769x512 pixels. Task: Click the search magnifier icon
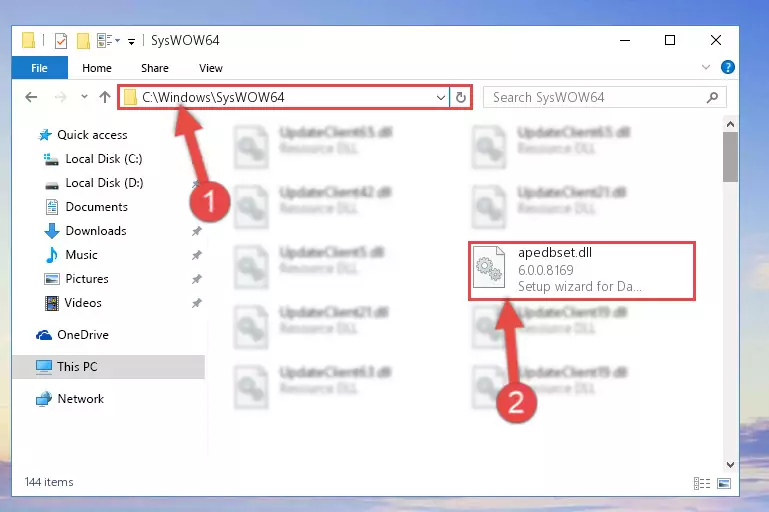click(x=713, y=97)
